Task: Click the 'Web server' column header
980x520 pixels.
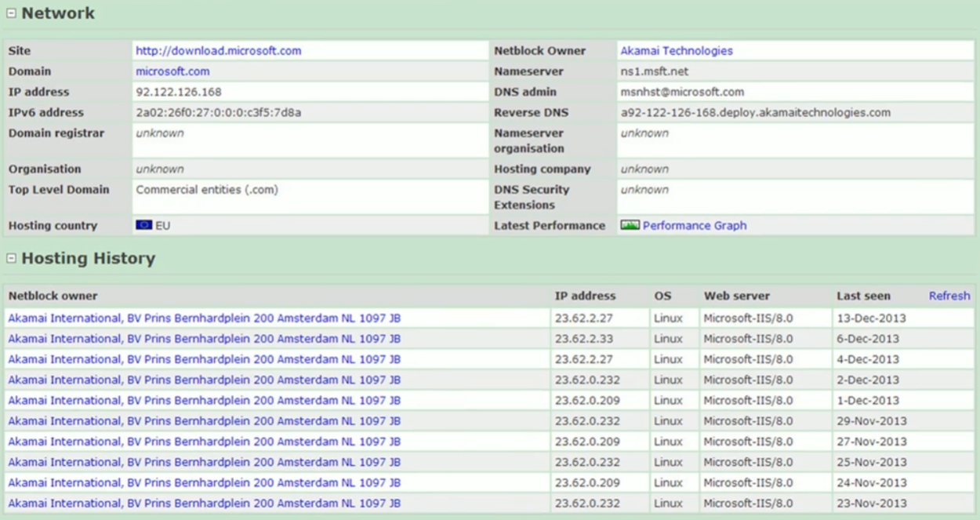Action: pos(737,296)
